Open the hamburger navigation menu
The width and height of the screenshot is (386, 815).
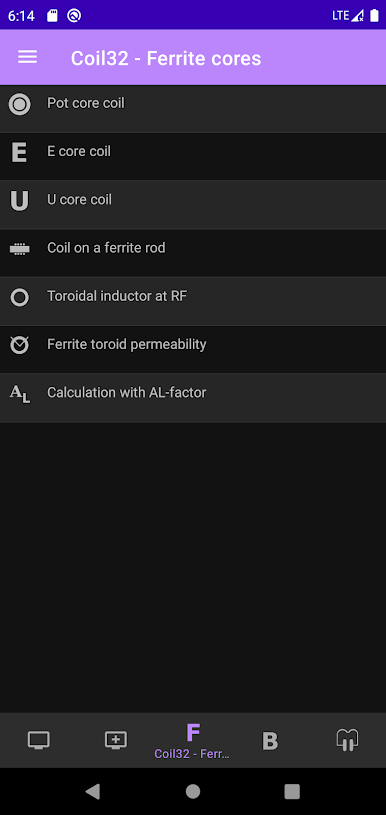point(28,57)
